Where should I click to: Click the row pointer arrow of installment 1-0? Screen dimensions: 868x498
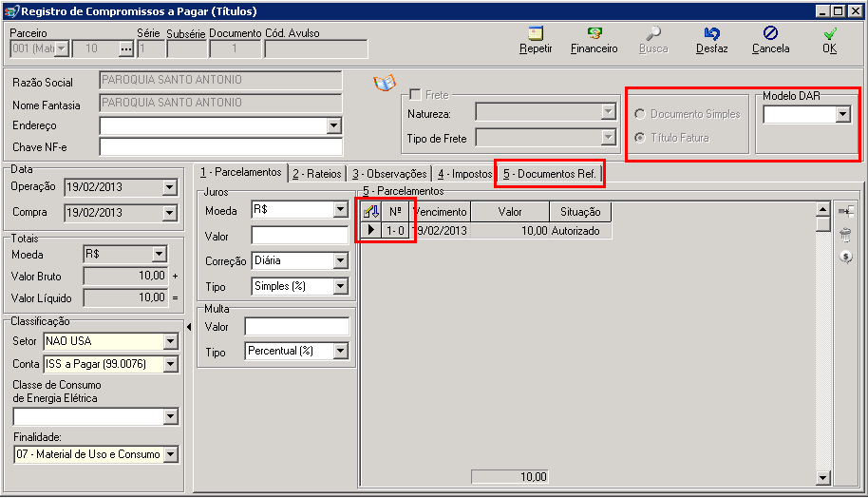tap(371, 230)
